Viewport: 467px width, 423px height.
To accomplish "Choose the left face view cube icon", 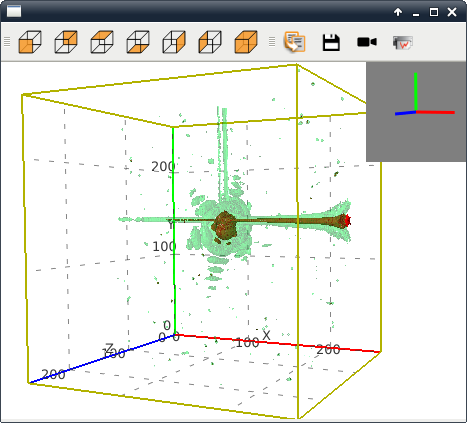I will (x=210, y=42).
